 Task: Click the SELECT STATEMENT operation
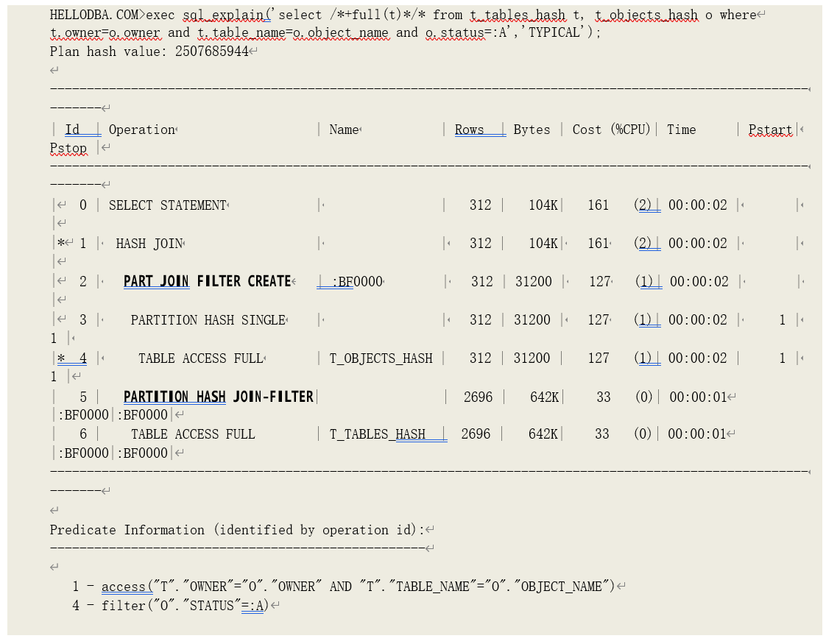(x=168, y=205)
